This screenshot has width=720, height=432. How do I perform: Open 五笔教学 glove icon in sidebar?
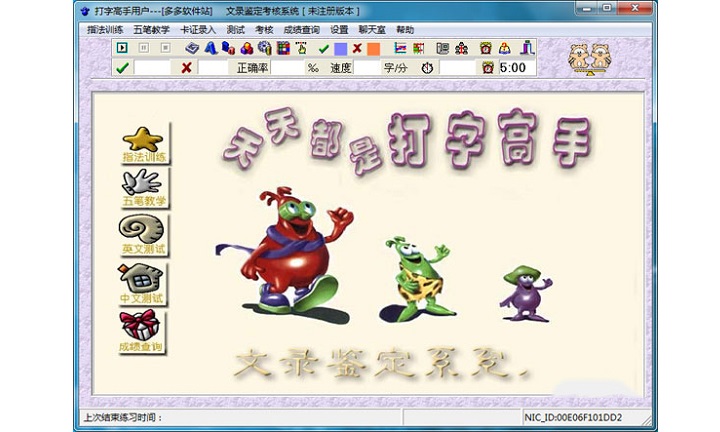pos(144,188)
